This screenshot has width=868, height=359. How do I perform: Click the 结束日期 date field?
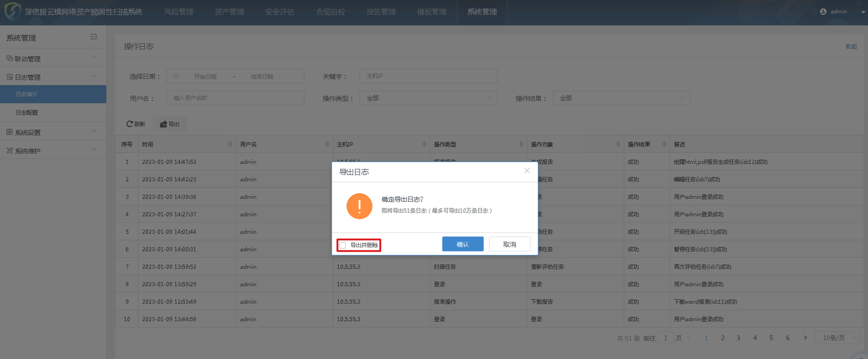(x=262, y=76)
